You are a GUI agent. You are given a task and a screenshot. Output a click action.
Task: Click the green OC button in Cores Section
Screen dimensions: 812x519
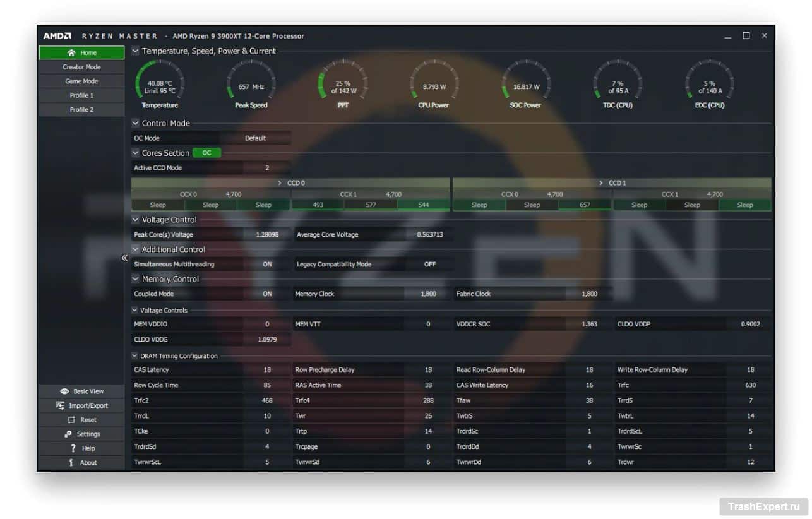coord(206,153)
